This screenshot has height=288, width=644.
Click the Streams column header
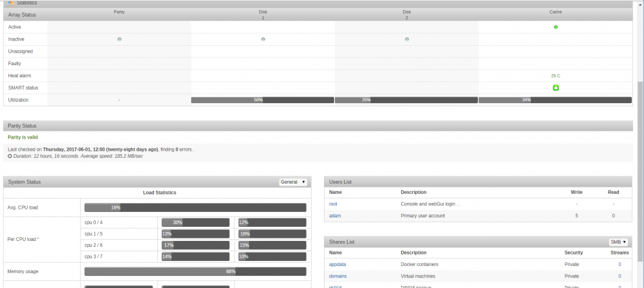click(x=620, y=253)
